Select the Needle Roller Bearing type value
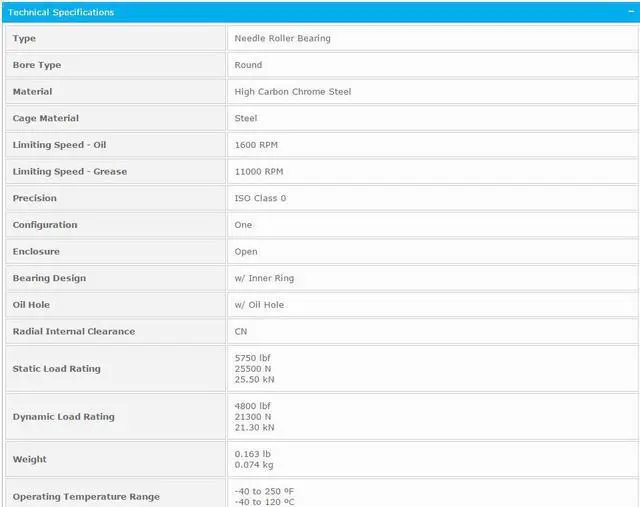The height and width of the screenshot is (507, 640). point(282,38)
